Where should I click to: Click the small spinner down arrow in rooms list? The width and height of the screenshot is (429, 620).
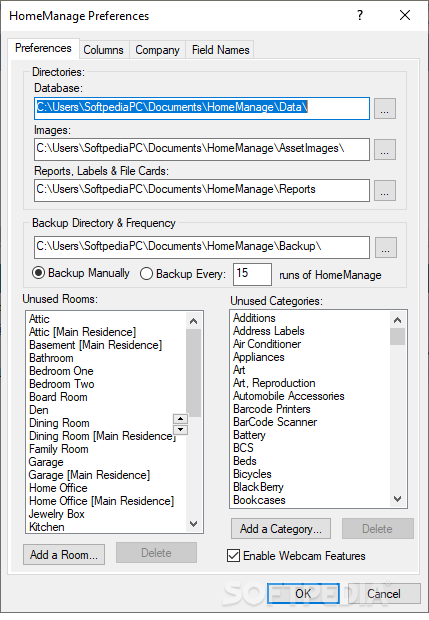pyautogui.click(x=181, y=429)
